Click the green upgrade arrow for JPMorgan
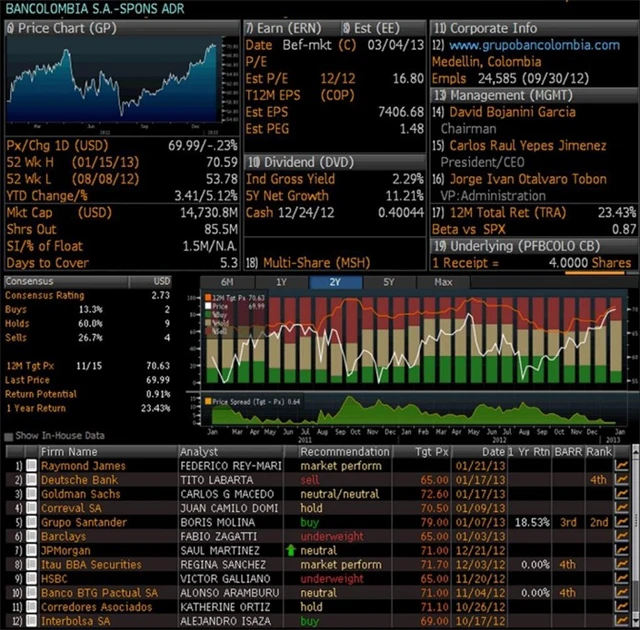The height and width of the screenshot is (630, 640). (291, 550)
